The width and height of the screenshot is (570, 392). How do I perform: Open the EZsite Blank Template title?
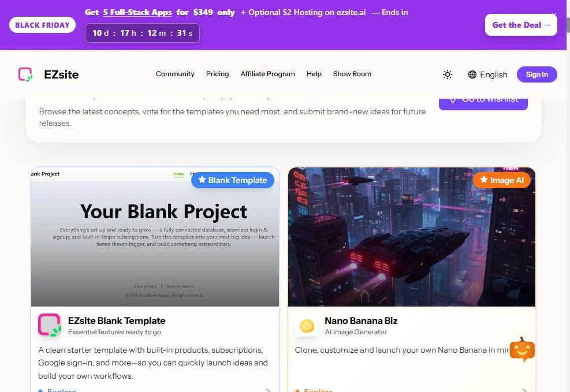(x=117, y=321)
